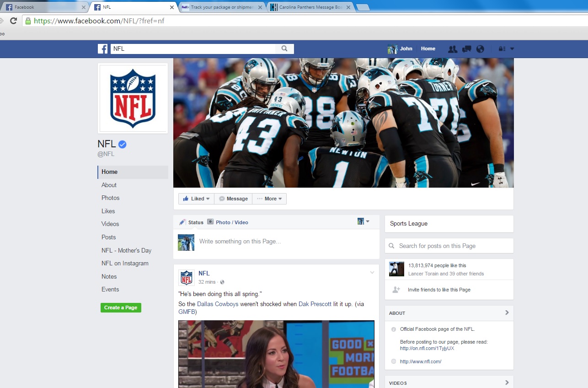Select Photos in page sidebar
This screenshot has height=388, width=588.
point(110,198)
